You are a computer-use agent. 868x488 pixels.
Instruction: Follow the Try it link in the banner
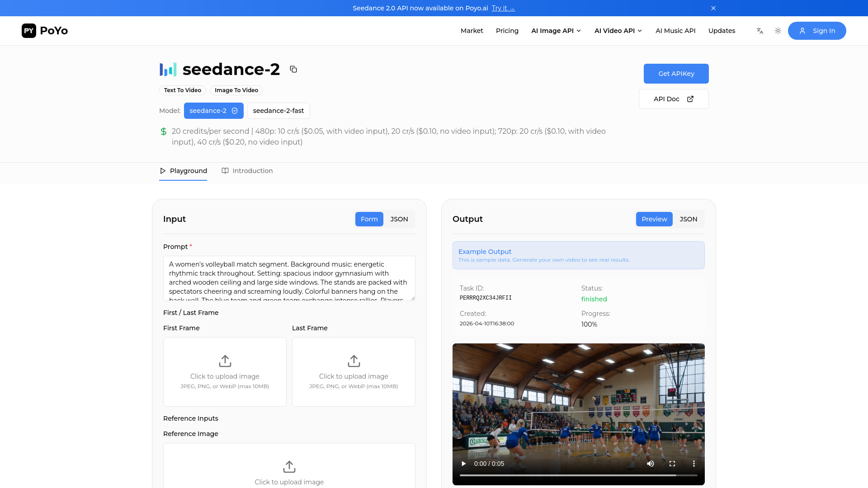coord(503,8)
